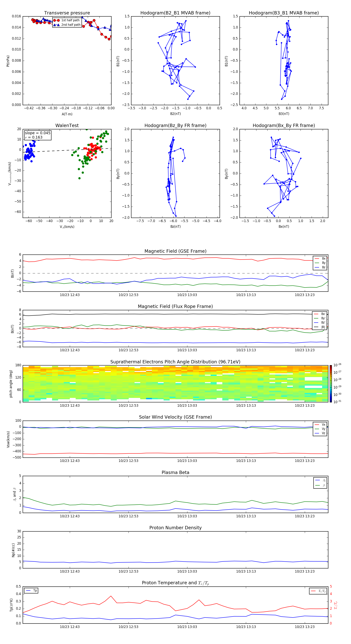Click the 'Bz(nT)' x-axis label
The height and width of the screenshot is (644, 351).
(x=175, y=227)
